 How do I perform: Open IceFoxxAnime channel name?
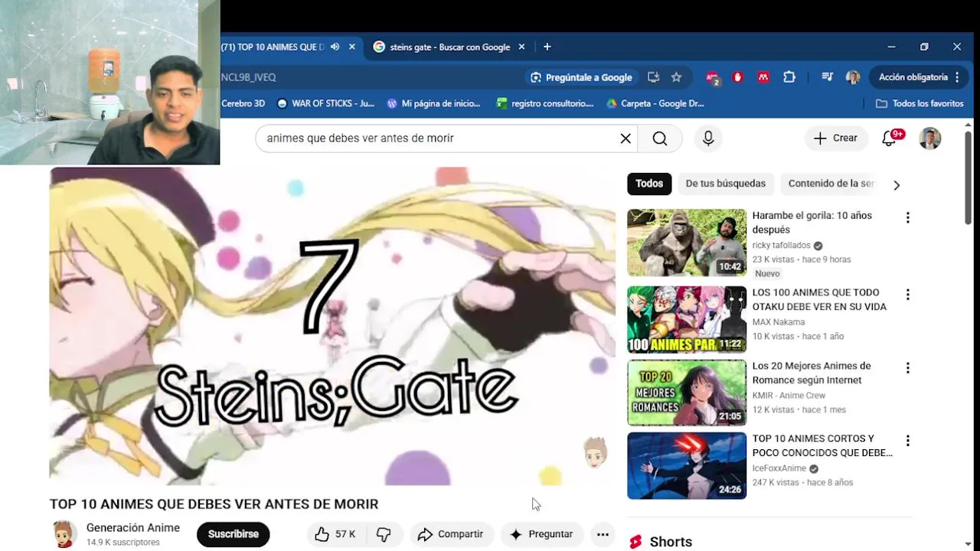point(779,468)
